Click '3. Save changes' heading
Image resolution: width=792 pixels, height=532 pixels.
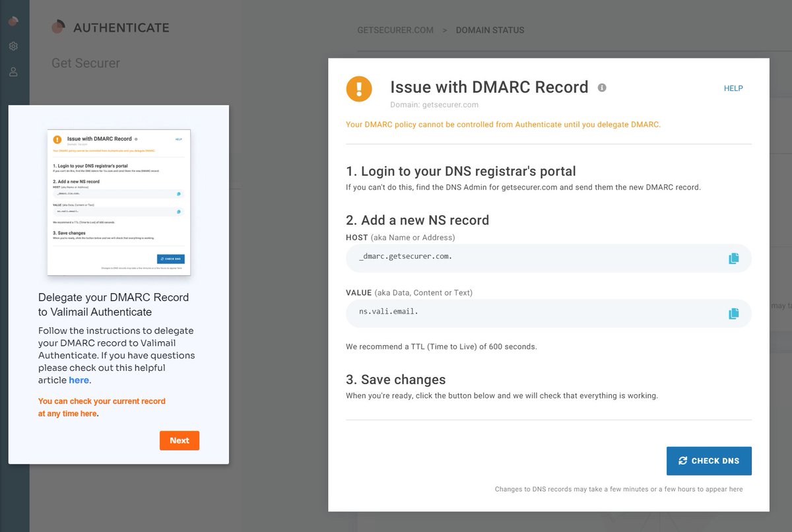pyautogui.click(x=396, y=380)
